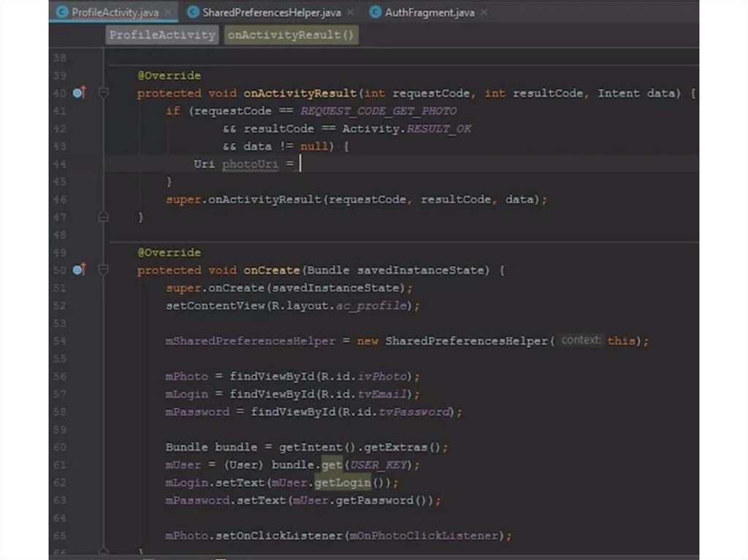The height and width of the screenshot is (560, 748).
Task: Click the onActivityResult() breadcrumb
Action: tap(291, 35)
